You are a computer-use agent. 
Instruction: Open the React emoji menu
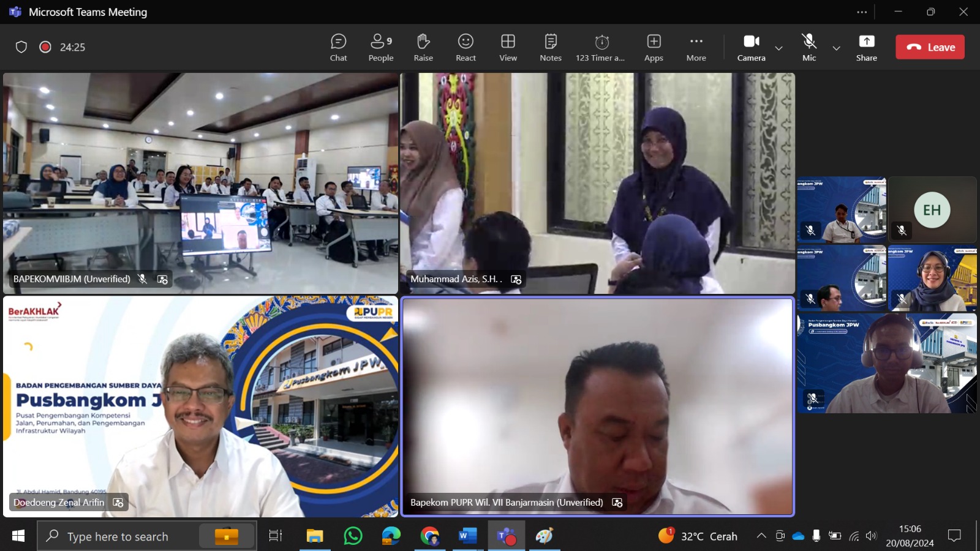(466, 47)
